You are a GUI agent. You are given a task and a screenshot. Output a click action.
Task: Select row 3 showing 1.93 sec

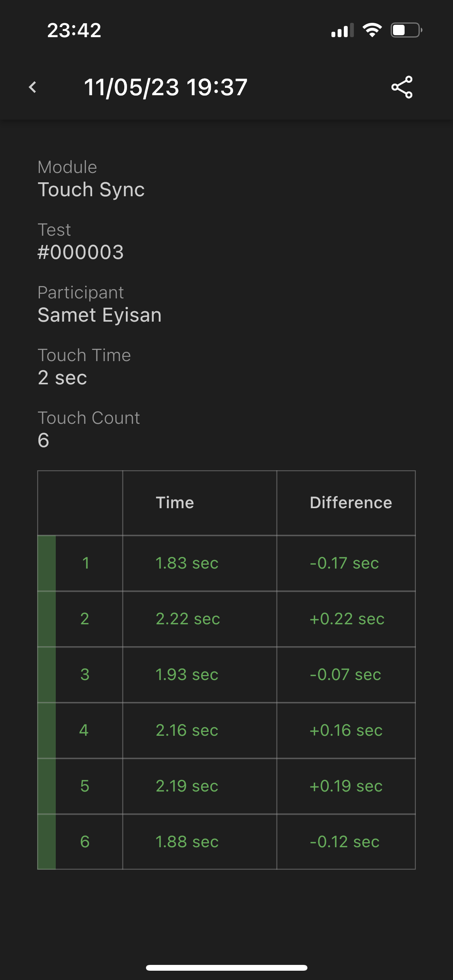[x=187, y=675]
